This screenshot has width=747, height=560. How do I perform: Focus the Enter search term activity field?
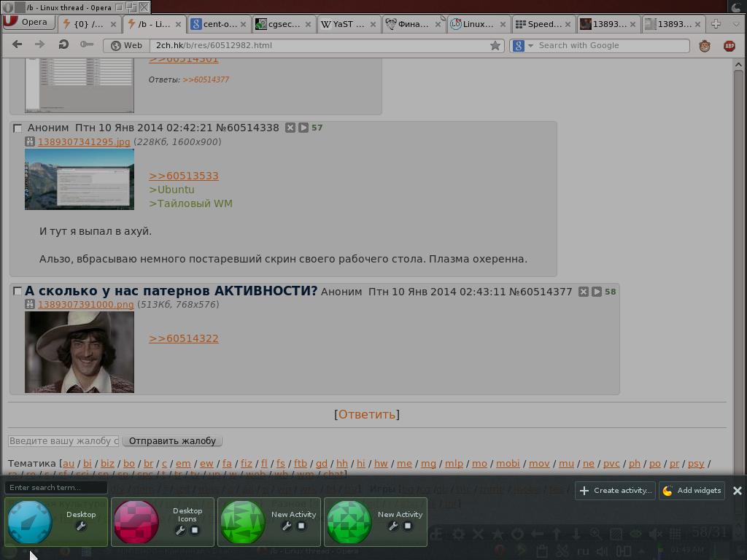[55, 487]
